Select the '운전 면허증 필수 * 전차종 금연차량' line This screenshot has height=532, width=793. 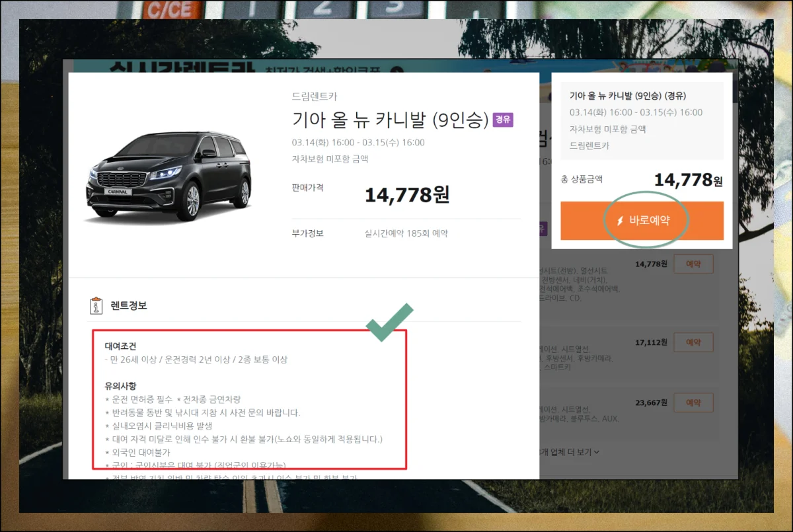click(x=173, y=399)
